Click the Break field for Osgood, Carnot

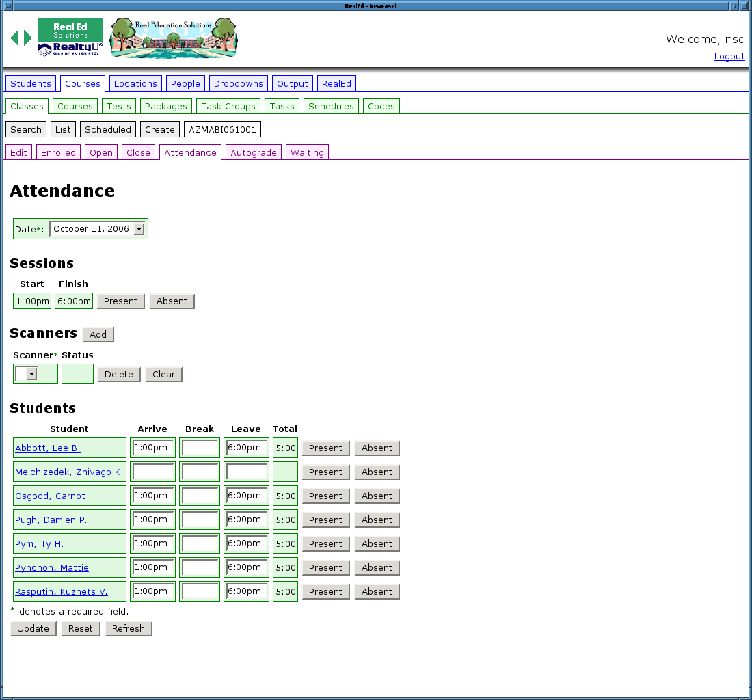(200, 496)
